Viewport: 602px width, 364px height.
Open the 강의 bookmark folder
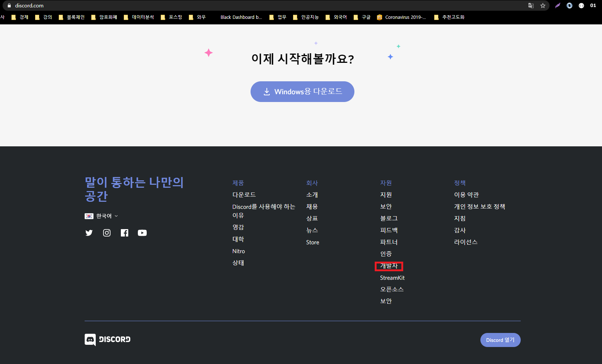(44, 17)
